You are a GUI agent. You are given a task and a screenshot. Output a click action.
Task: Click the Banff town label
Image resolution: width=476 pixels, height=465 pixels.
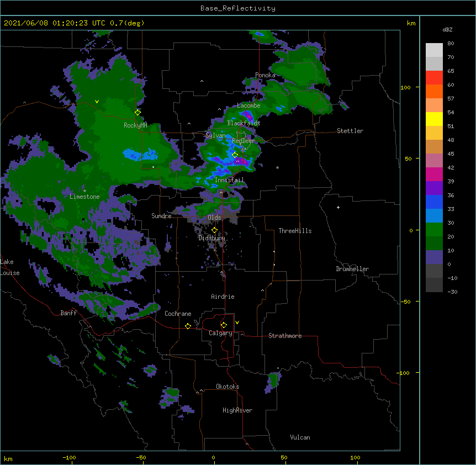tap(68, 313)
